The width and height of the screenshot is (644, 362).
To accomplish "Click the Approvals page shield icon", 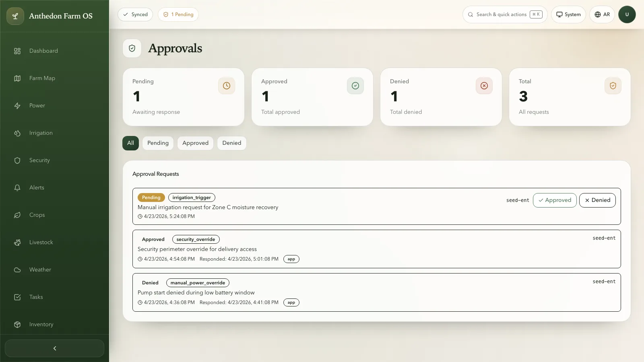I will tap(132, 48).
